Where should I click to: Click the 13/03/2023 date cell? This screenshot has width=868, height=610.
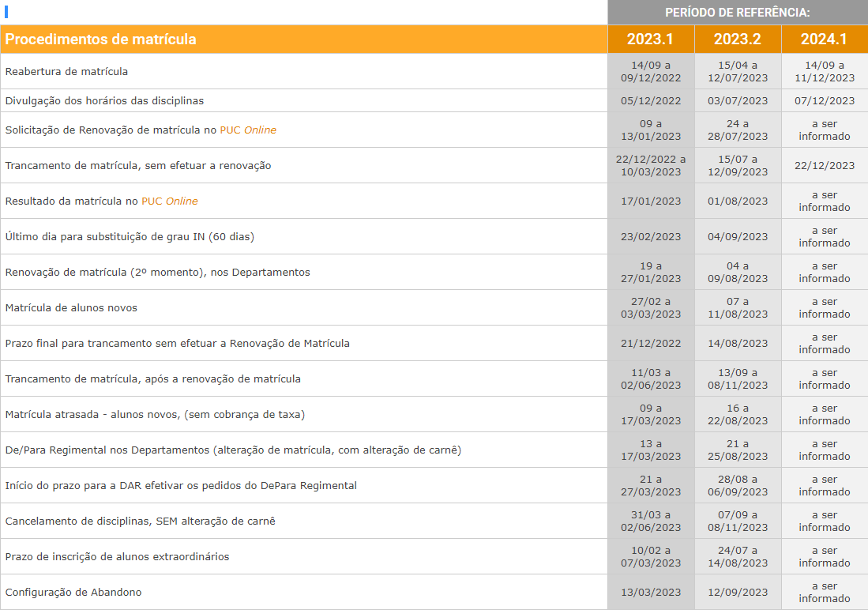point(651,593)
